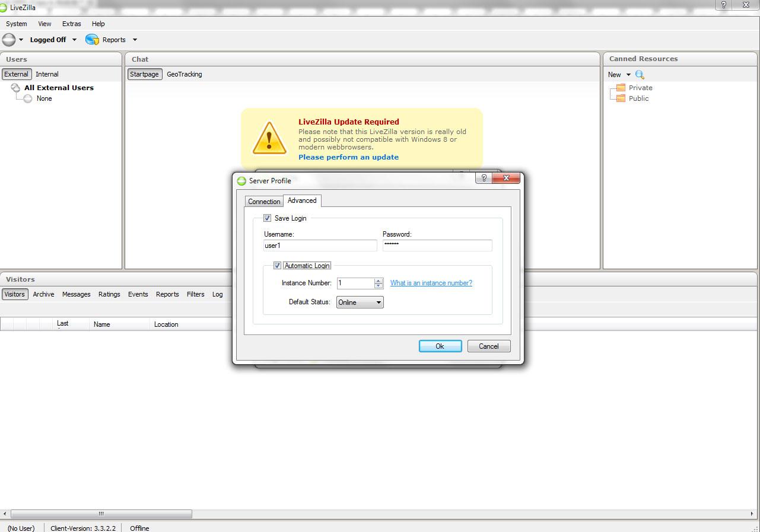
Task: Click 'Please perform an update' link
Action: click(x=348, y=157)
